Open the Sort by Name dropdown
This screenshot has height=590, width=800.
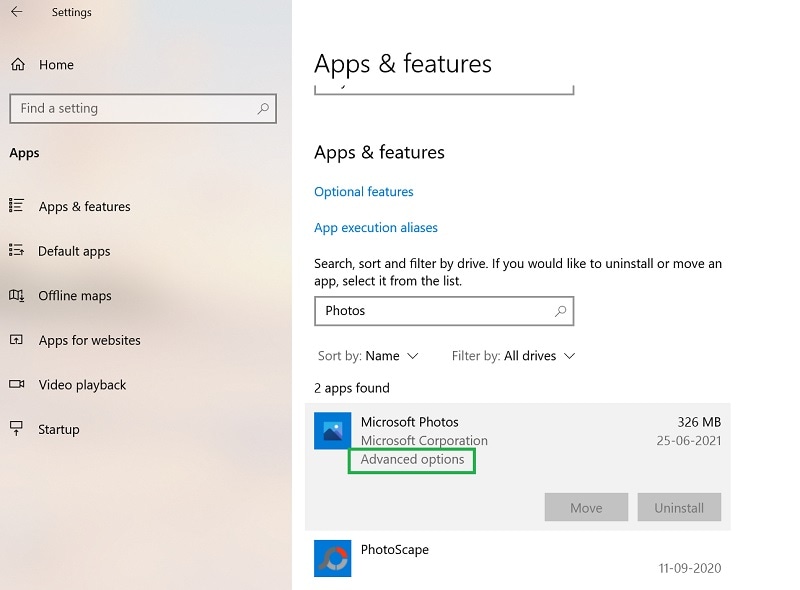tap(368, 356)
